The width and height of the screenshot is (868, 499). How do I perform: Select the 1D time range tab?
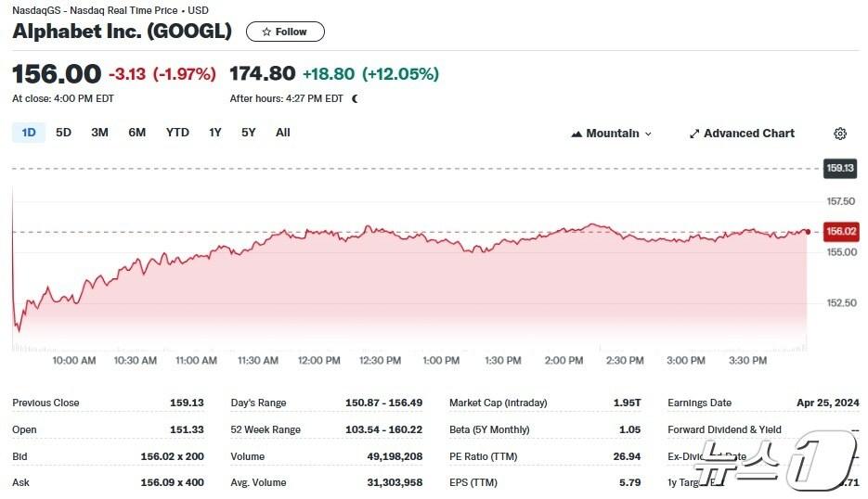(29, 133)
